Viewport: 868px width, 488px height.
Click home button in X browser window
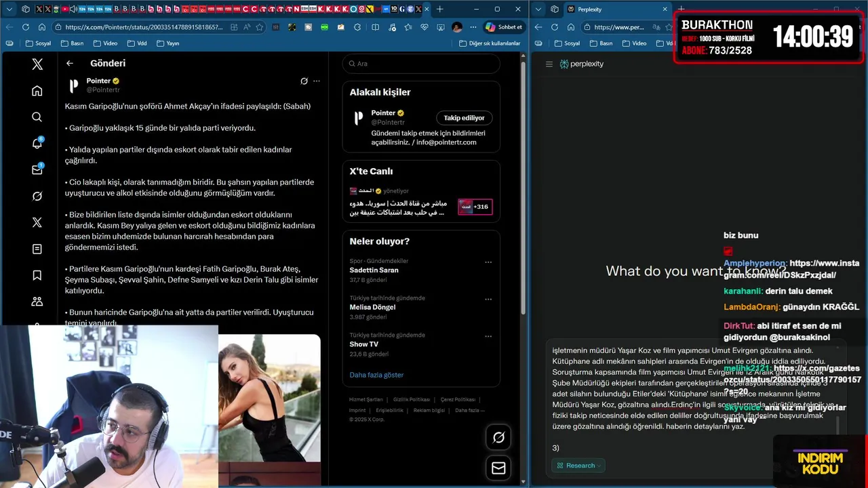[42, 27]
